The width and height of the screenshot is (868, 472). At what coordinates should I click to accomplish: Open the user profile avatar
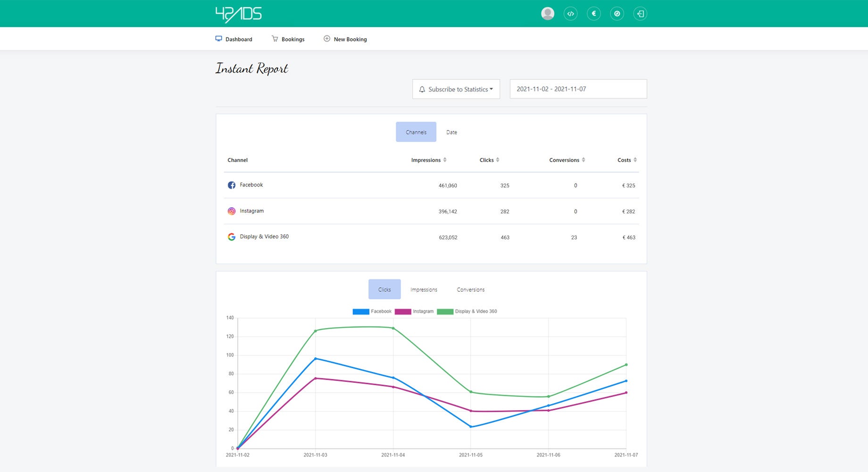pos(548,14)
